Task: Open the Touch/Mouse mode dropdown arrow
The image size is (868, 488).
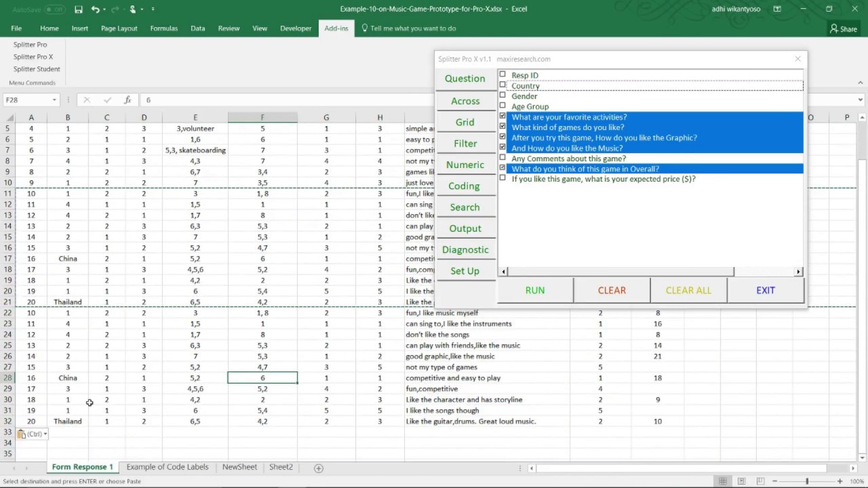Action: [142, 9]
